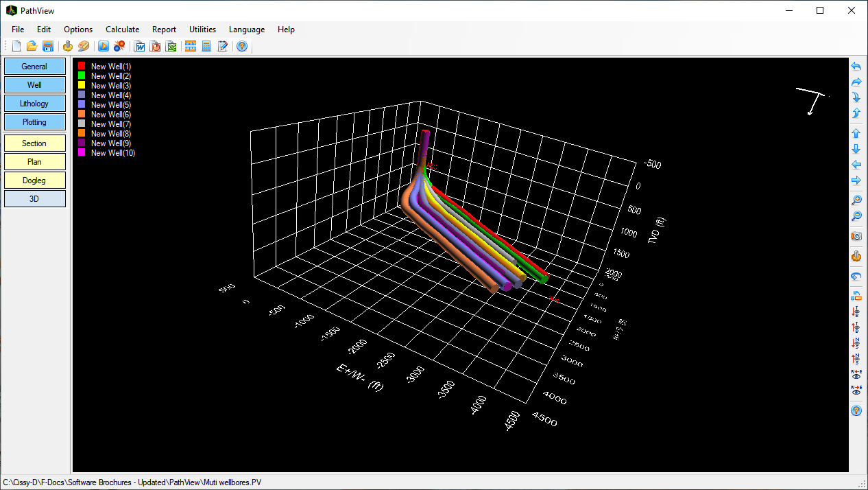Switch to the Dogleg plot view

point(34,180)
